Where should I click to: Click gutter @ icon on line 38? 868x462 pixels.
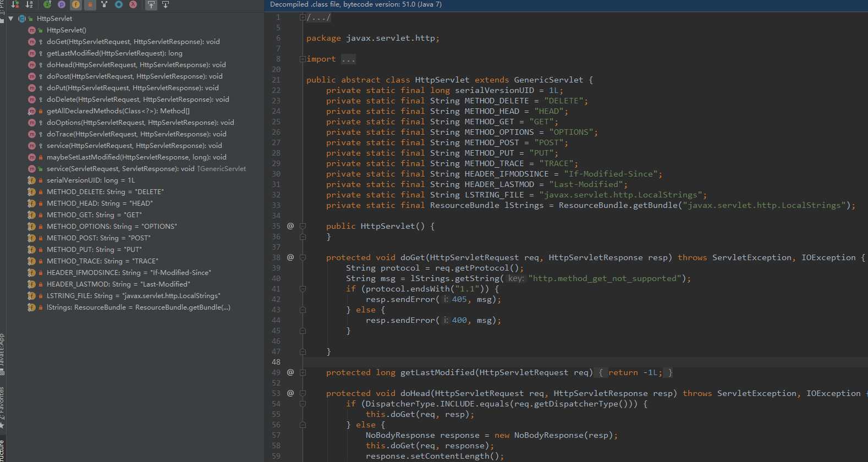point(290,257)
